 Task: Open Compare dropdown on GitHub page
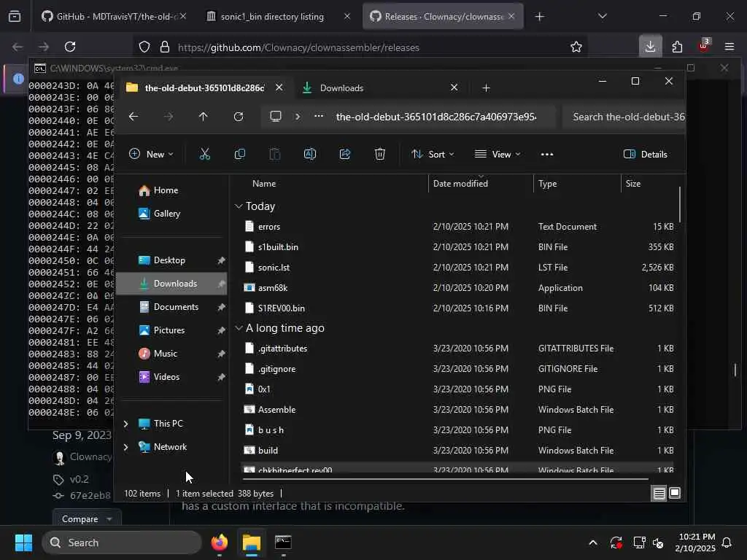[88, 518]
